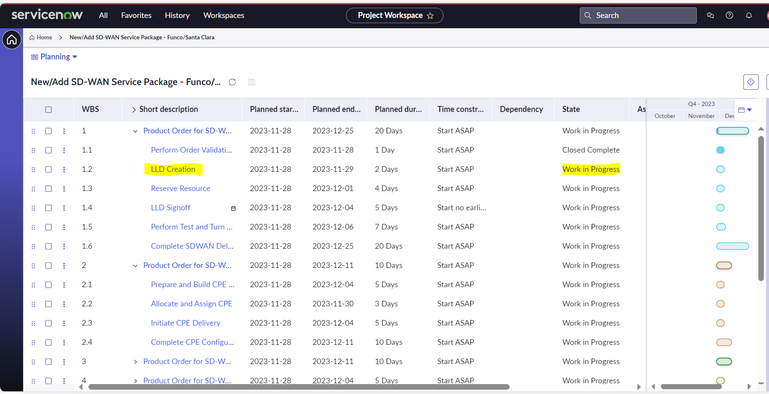Check the box for Perform Order Validation row

coord(48,150)
